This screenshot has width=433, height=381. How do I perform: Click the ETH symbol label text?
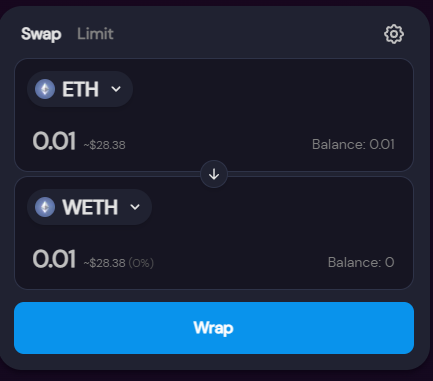point(80,89)
